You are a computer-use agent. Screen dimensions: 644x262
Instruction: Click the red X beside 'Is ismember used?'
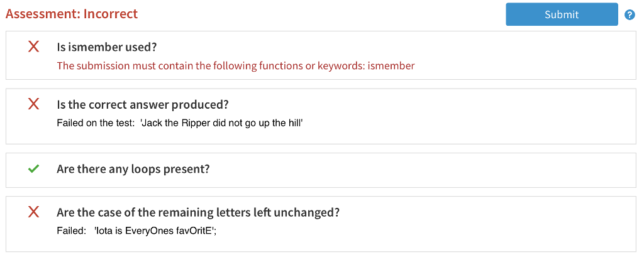[x=34, y=46]
